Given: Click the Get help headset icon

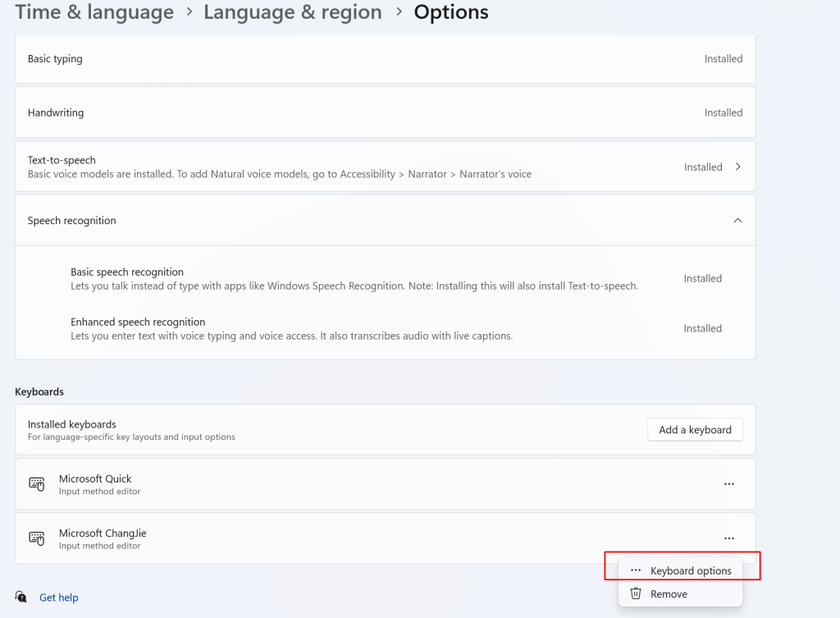Looking at the screenshot, I should 21,597.
